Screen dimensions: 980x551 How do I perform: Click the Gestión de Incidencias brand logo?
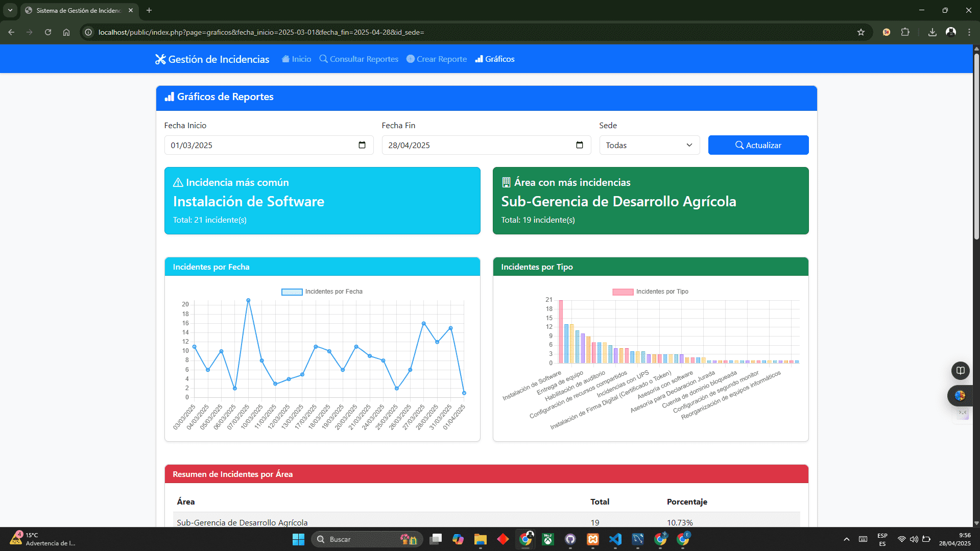pyautogui.click(x=212, y=59)
